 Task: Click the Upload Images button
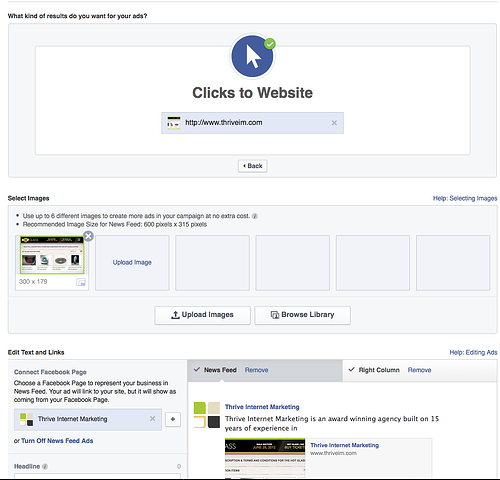(202, 315)
